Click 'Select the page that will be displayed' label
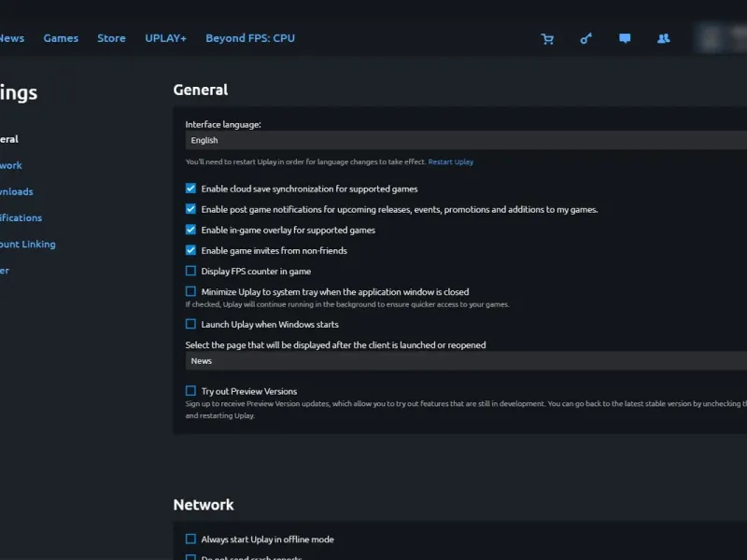Image resolution: width=747 pixels, height=560 pixels. pos(335,345)
